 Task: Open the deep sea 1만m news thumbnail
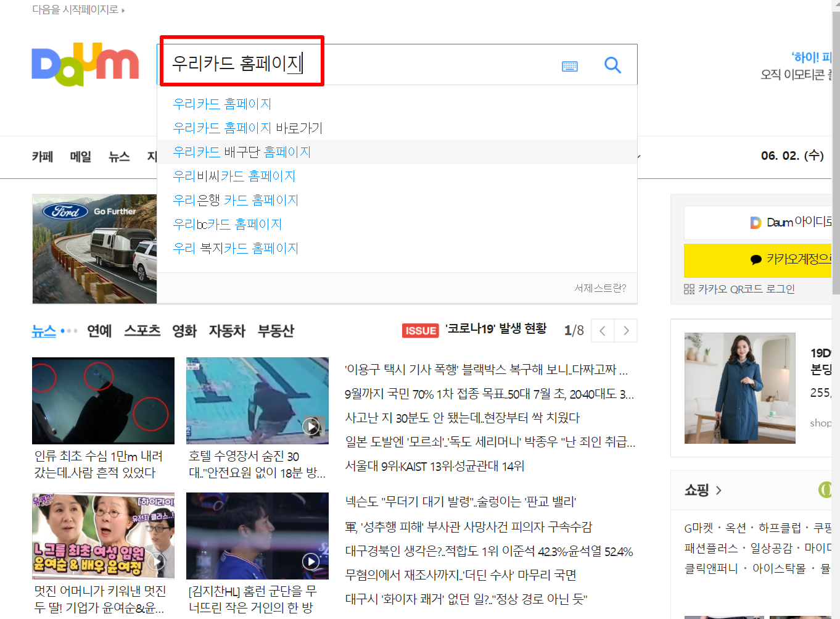click(x=103, y=401)
